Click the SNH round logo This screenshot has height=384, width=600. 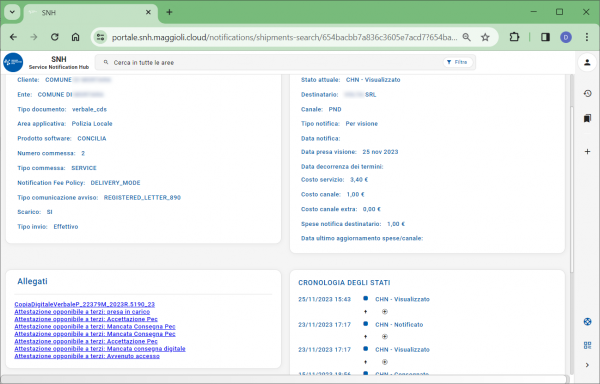point(13,62)
